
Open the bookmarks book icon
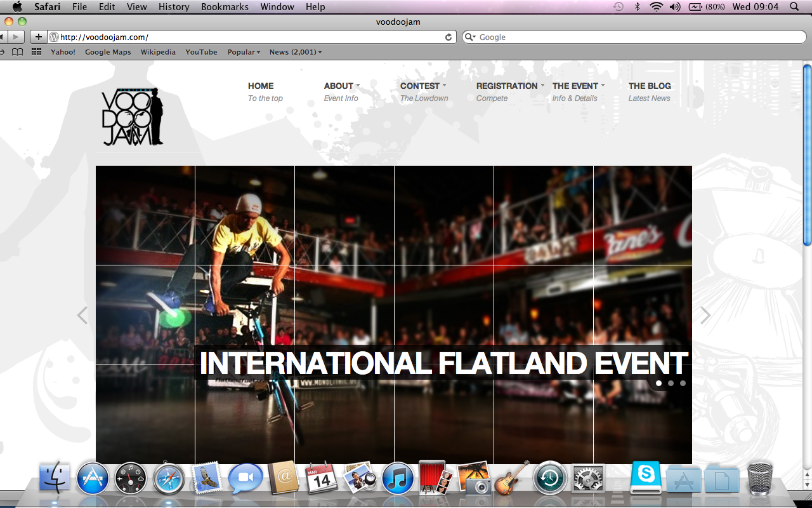pos(18,52)
